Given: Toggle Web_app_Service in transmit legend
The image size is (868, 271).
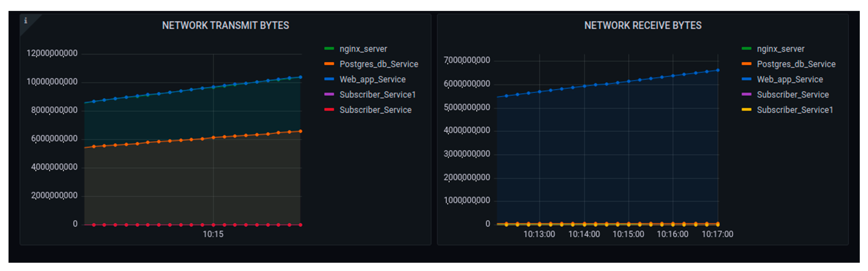Looking at the screenshot, I should pos(372,79).
